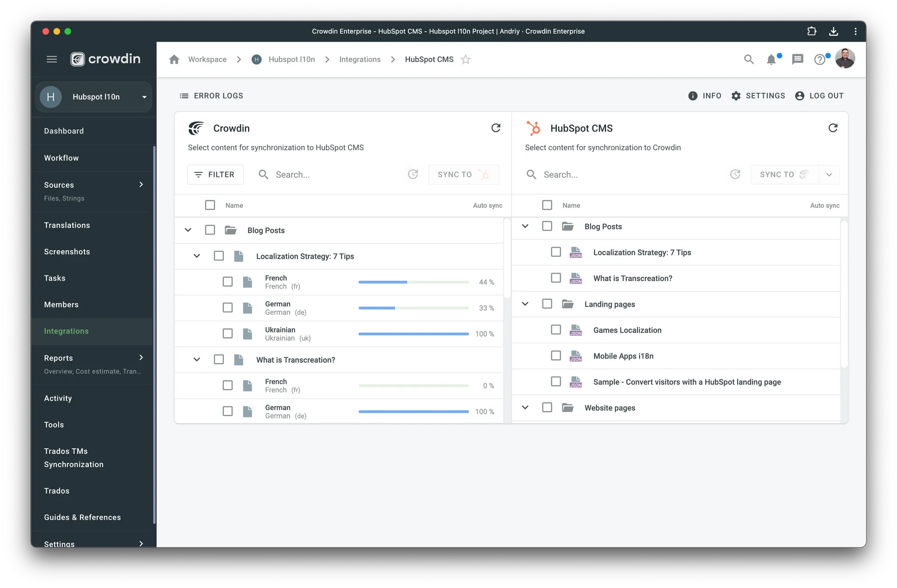Image resolution: width=897 pixels, height=588 pixels.
Task: Open INFO
Action: pos(705,96)
